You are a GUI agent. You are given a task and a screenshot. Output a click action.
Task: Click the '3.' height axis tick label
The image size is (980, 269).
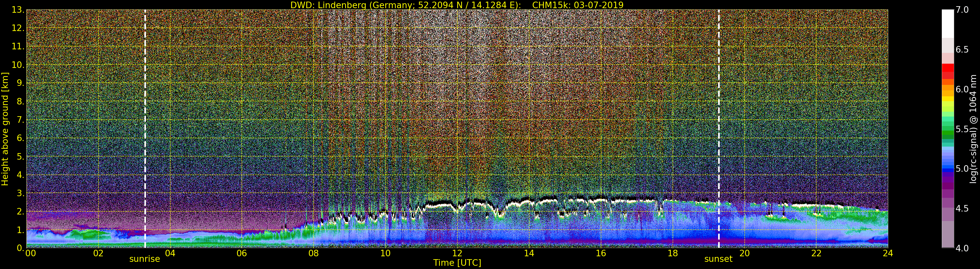[21, 193]
